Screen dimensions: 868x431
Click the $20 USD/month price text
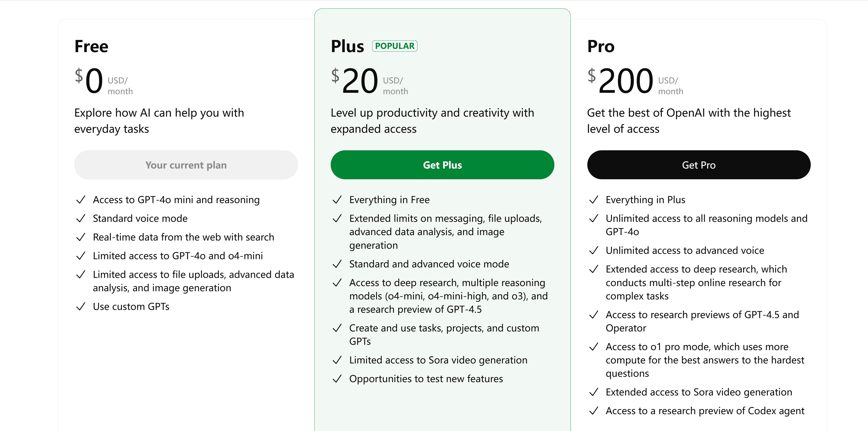click(x=369, y=81)
